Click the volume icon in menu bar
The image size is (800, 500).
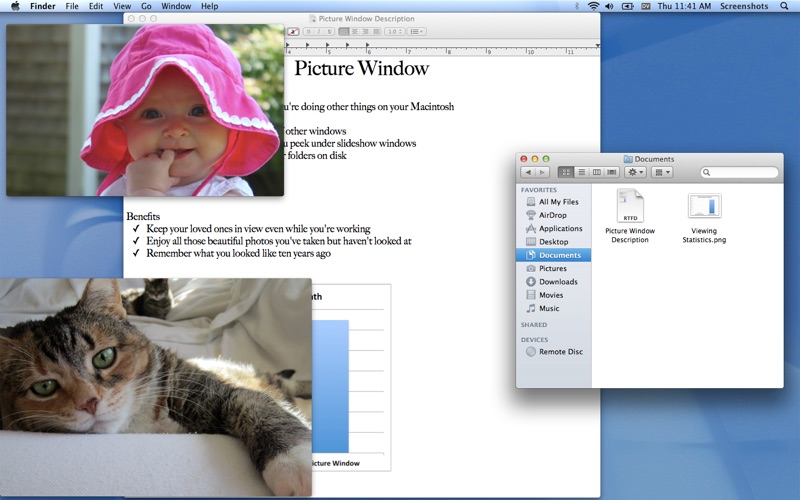(x=609, y=6)
